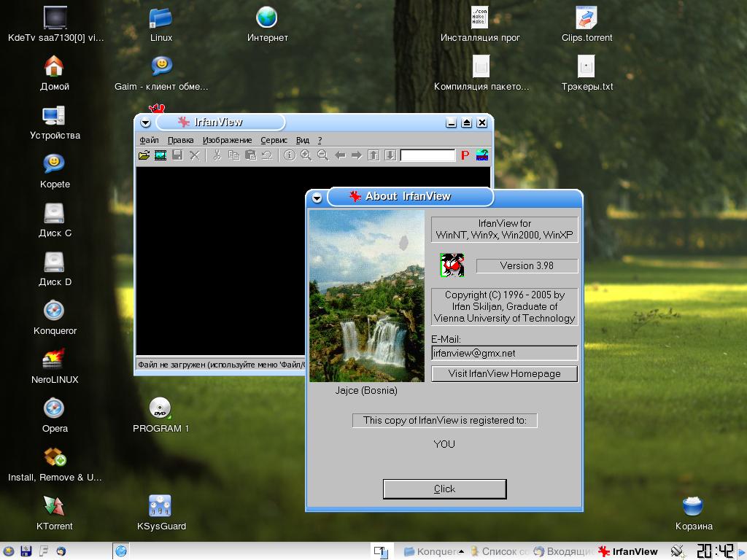Delete file with the X toolbar icon

[194, 155]
